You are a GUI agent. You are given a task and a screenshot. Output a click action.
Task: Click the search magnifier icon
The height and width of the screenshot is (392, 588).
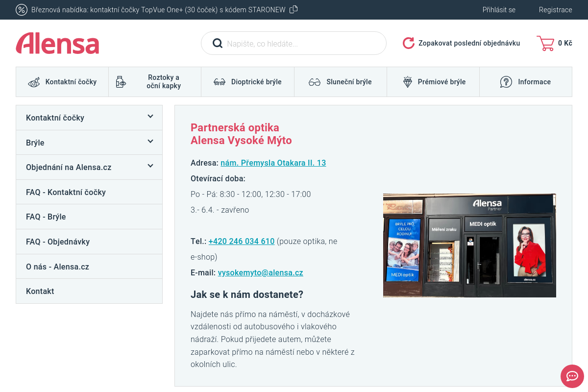[218, 44]
